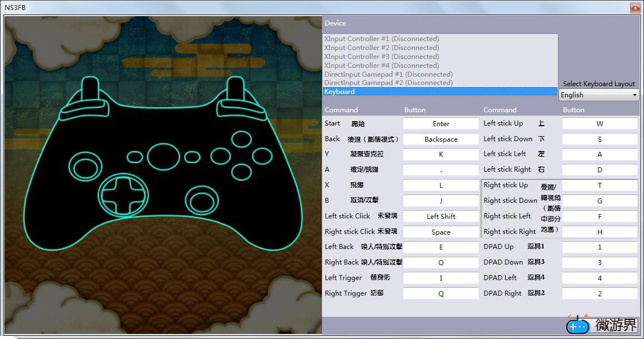Close the NS3FB window
Screen dimensions: 644x339
coord(635,8)
